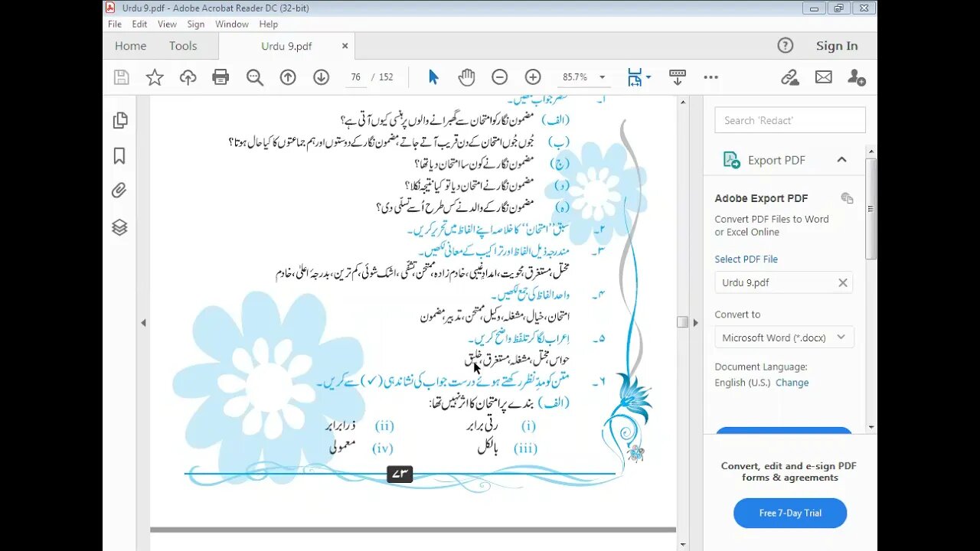The width and height of the screenshot is (980, 551).
Task: Click the document vertical scrollbar thumb
Action: [682, 322]
